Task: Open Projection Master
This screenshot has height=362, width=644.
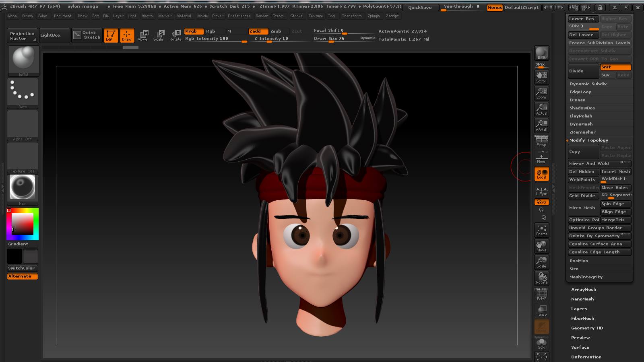Action: pyautogui.click(x=22, y=35)
